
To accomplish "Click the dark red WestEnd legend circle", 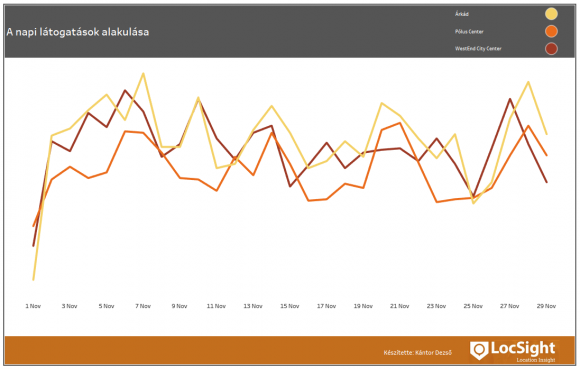I will (x=551, y=49).
